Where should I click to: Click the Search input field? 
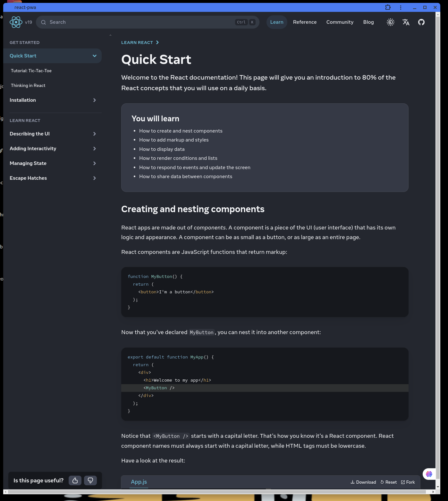pos(148,22)
